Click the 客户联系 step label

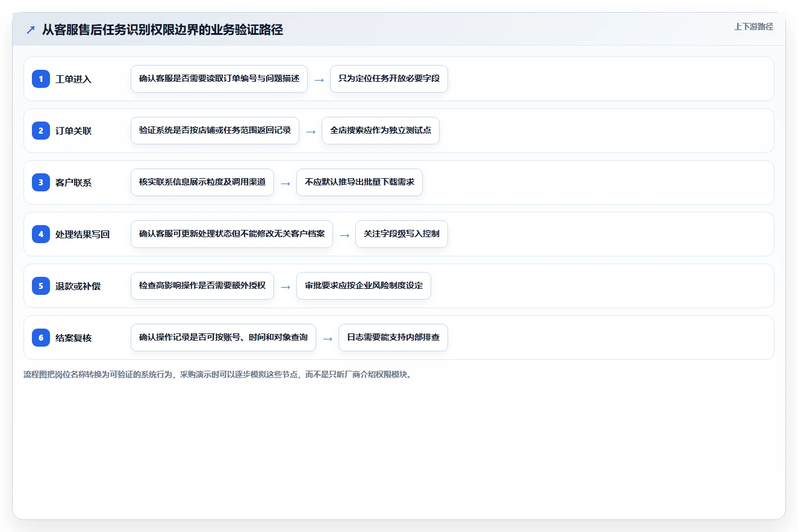(73, 182)
